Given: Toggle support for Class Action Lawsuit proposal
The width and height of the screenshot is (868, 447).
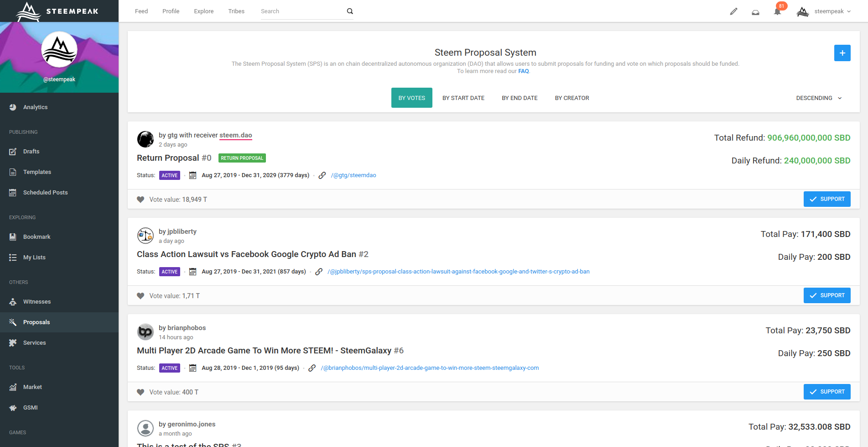Looking at the screenshot, I should (826, 295).
